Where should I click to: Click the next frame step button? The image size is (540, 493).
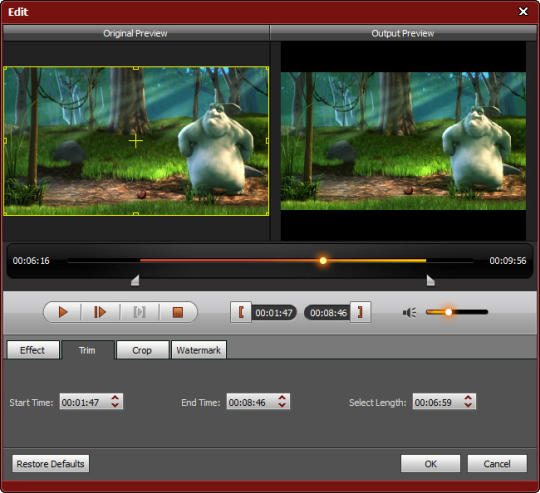coord(100,312)
